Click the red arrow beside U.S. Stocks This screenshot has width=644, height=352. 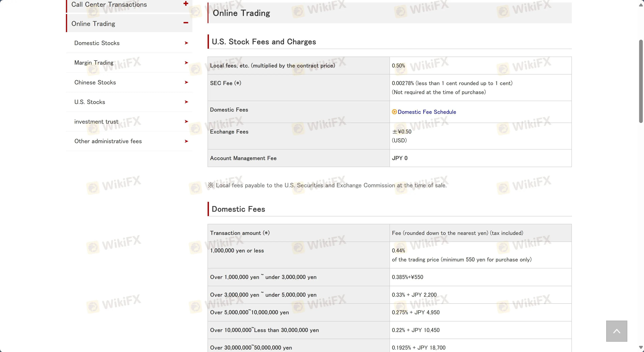click(186, 102)
